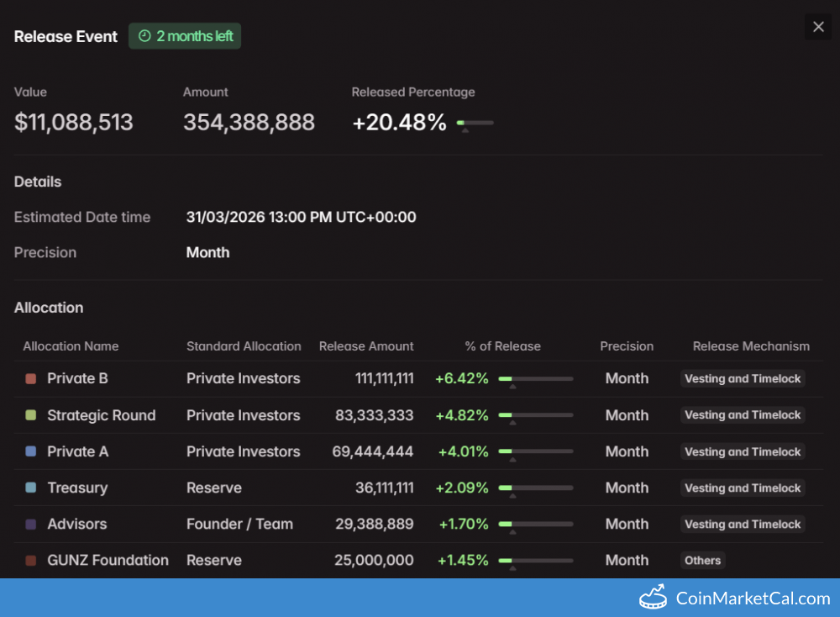Click the Release Mechanism column header
This screenshot has height=617, width=840.
click(751, 346)
